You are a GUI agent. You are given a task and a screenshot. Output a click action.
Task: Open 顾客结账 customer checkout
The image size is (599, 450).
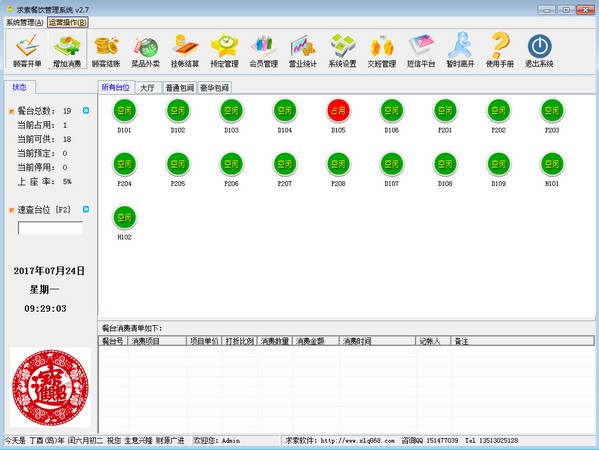[106, 50]
